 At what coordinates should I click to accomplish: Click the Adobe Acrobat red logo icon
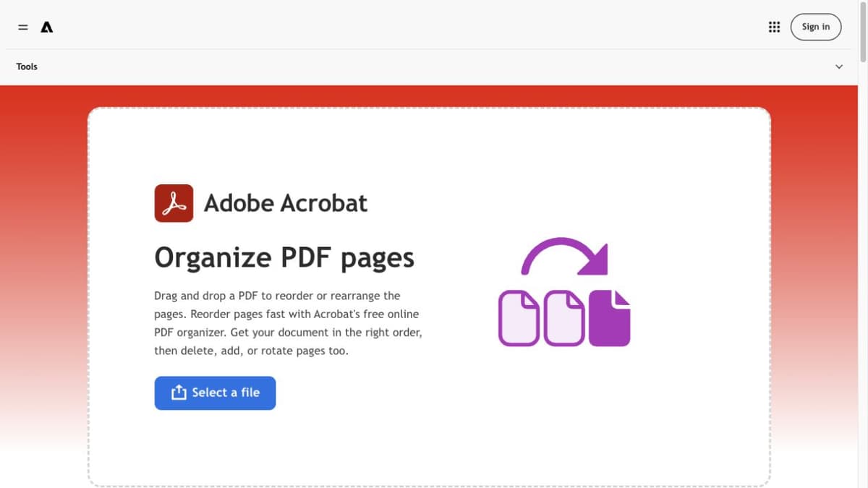(174, 202)
